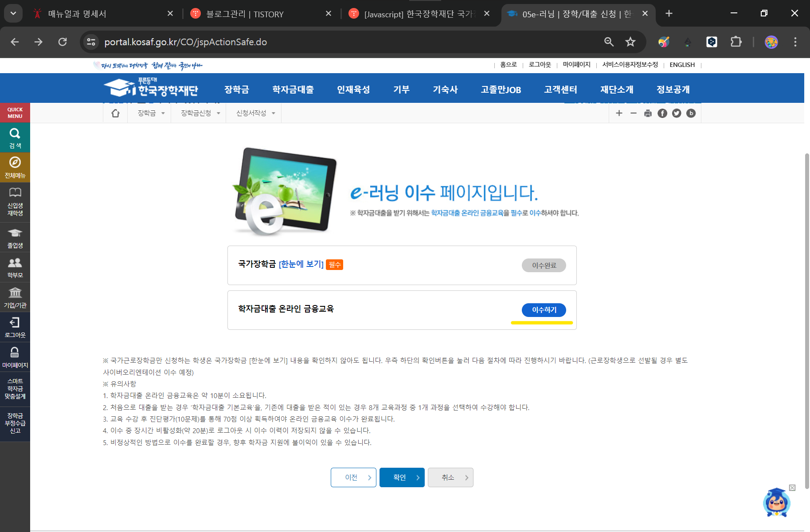Open 스마트 학자금 맞춤설계 sidebar item

coord(15,389)
